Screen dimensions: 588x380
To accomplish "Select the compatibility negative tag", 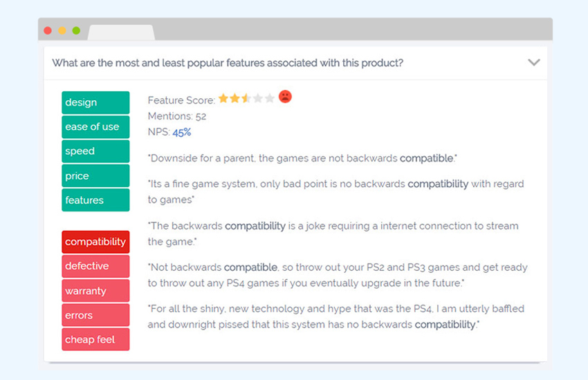I will coord(95,242).
